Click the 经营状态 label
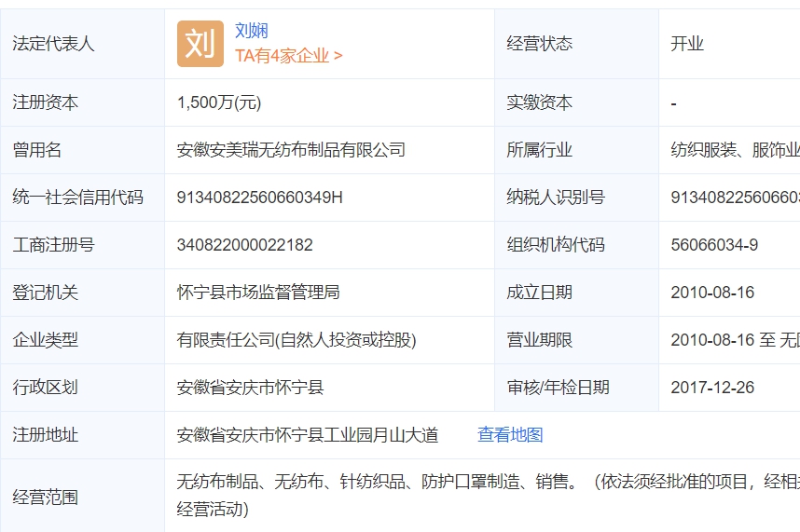The height and width of the screenshot is (532, 800). coord(539,44)
